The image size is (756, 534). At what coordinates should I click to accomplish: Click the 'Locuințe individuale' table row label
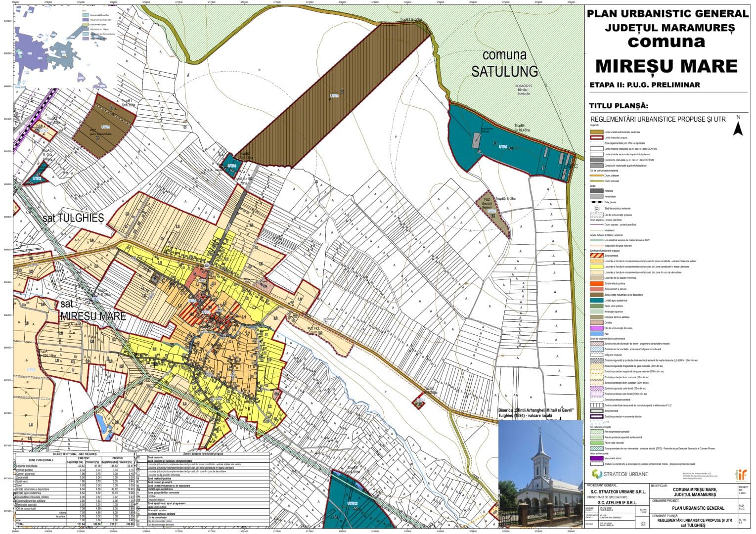27,466
